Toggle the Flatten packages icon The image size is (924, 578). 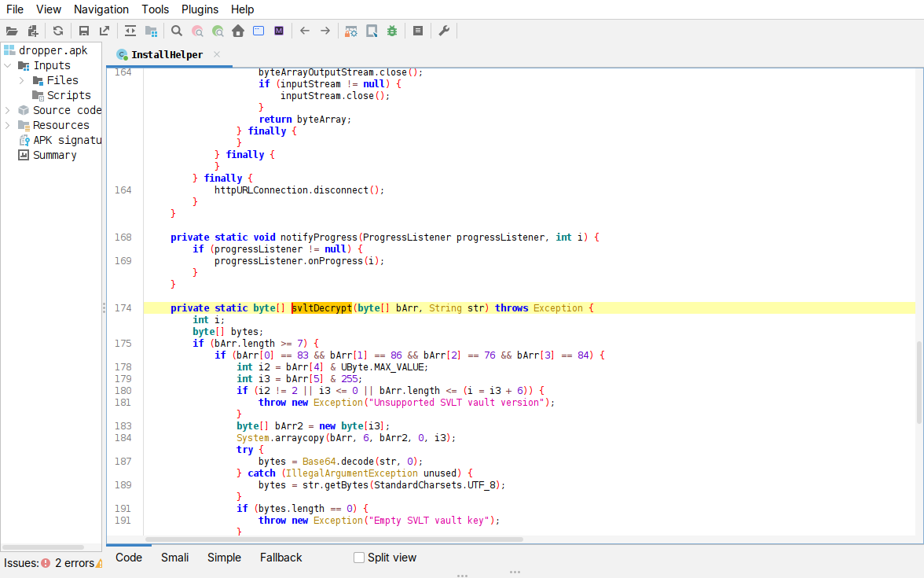tap(152, 31)
